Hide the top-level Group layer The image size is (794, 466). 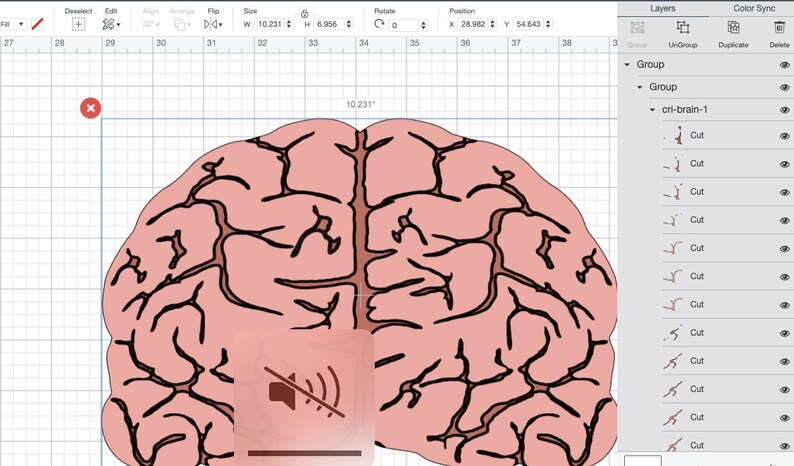784,65
